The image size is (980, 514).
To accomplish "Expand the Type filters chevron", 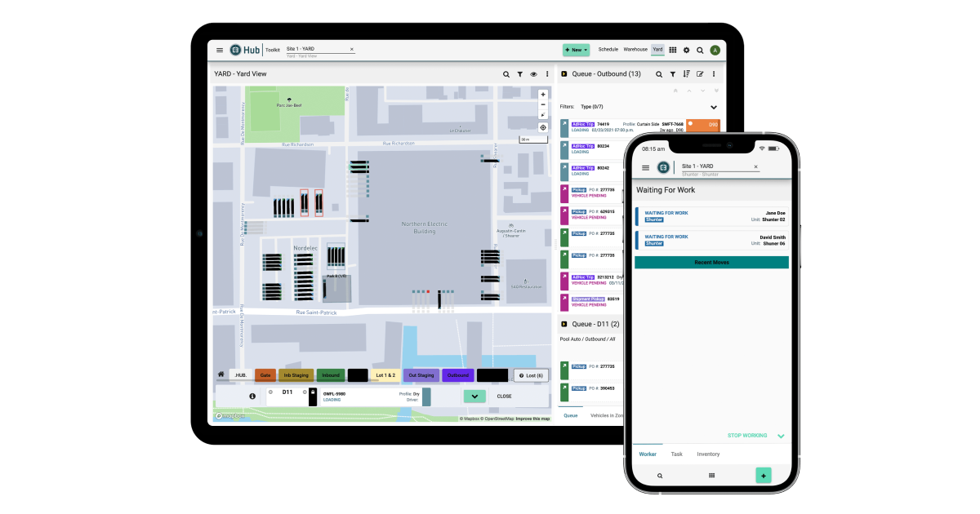I will click(x=714, y=107).
